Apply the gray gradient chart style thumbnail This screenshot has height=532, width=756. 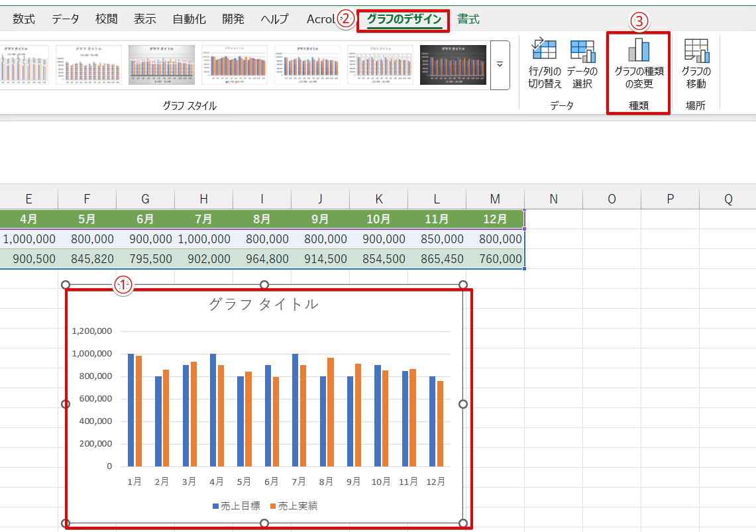(162, 65)
